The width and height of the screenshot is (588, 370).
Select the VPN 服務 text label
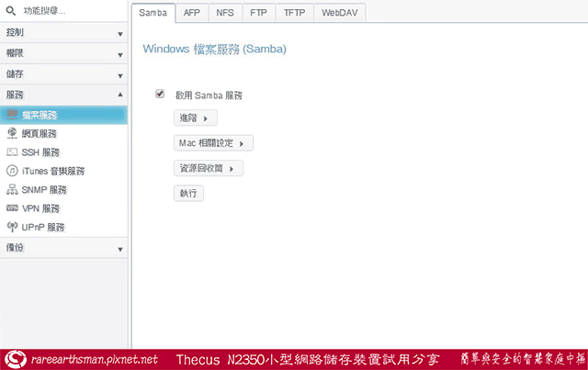click(40, 208)
